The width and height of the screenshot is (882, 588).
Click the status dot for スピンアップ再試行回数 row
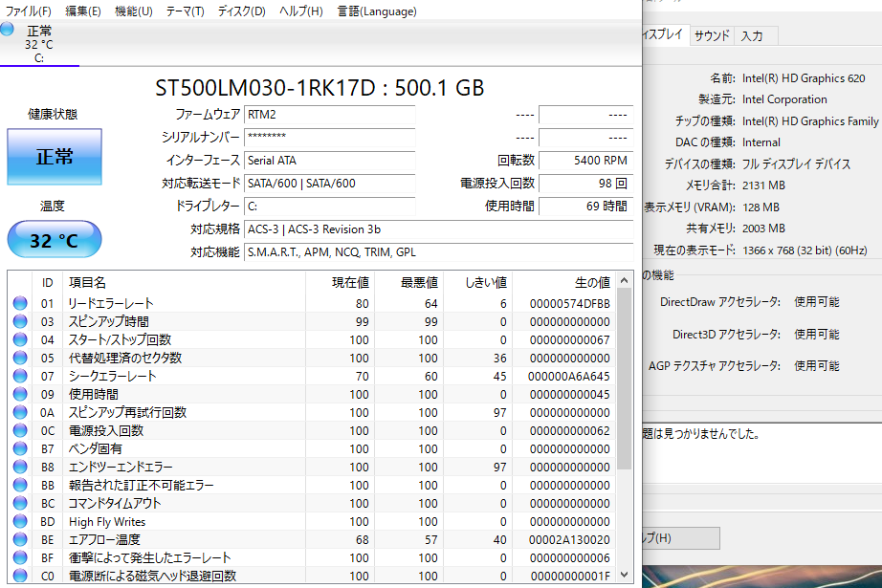click(20, 412)
